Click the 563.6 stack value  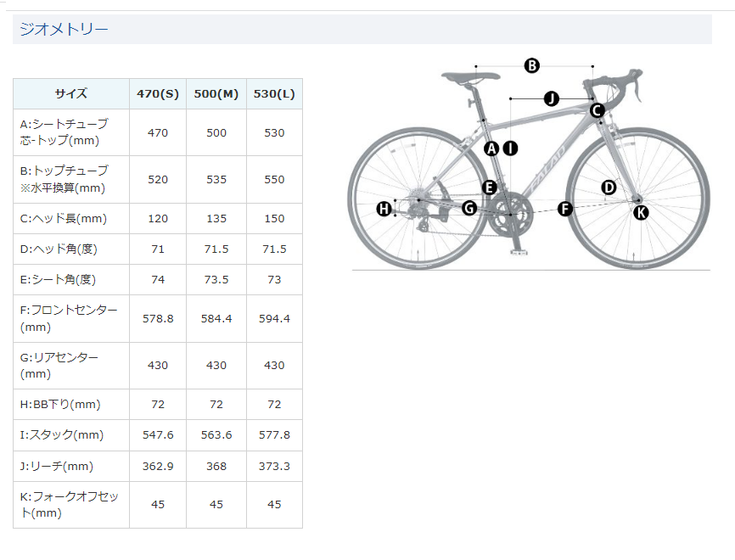[216, 435]
